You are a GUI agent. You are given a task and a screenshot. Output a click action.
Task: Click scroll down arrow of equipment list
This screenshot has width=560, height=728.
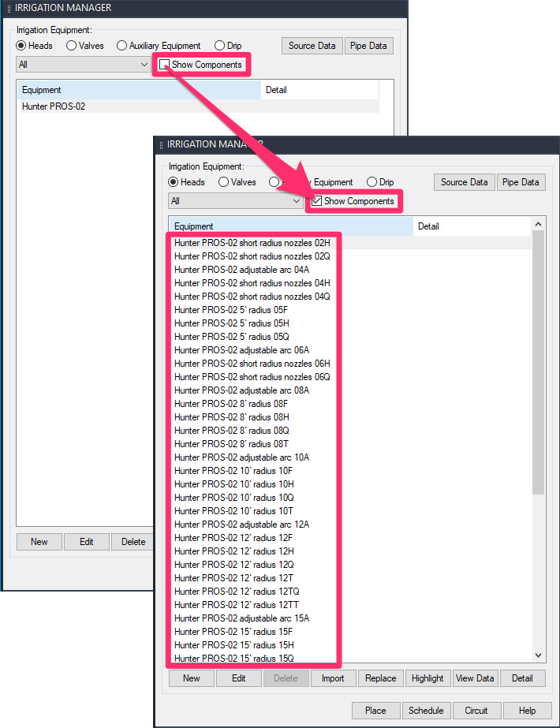click(538, 655)
